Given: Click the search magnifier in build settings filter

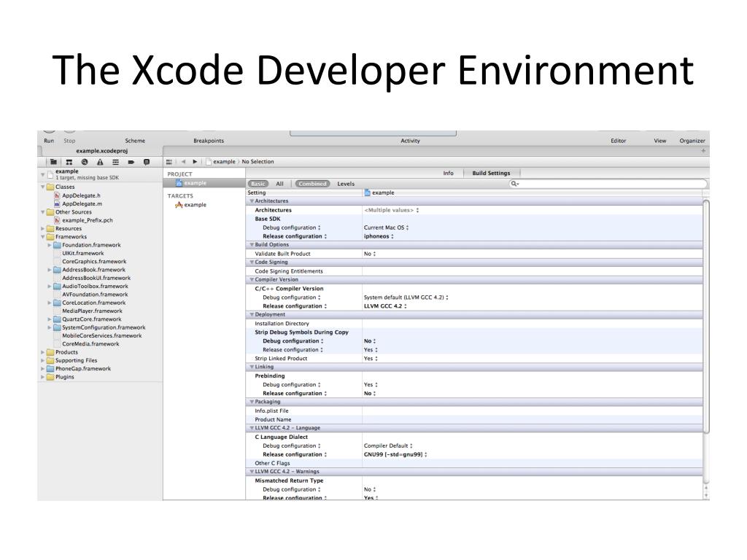Looking at the screenshot, I should pos(514,183).
